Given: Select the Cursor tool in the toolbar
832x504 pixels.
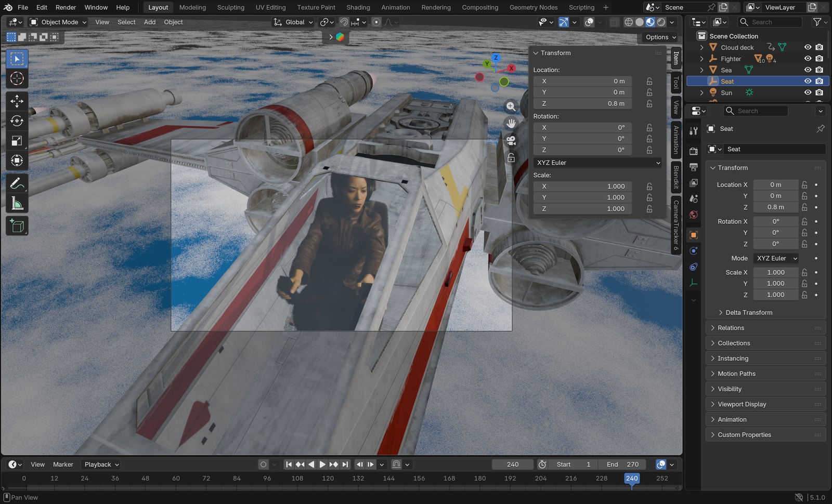Looking at the screenshot, I should 17,78.
